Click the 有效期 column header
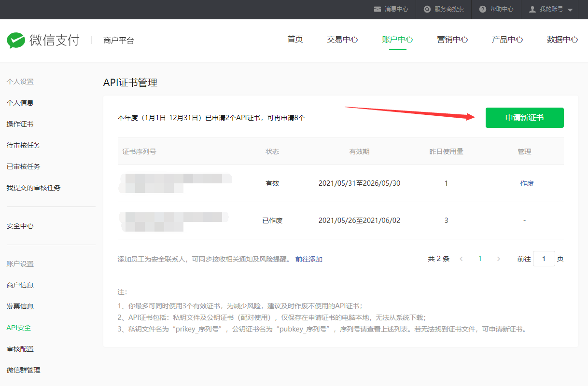This screenshot has width=588, height=386. [359, 152]
